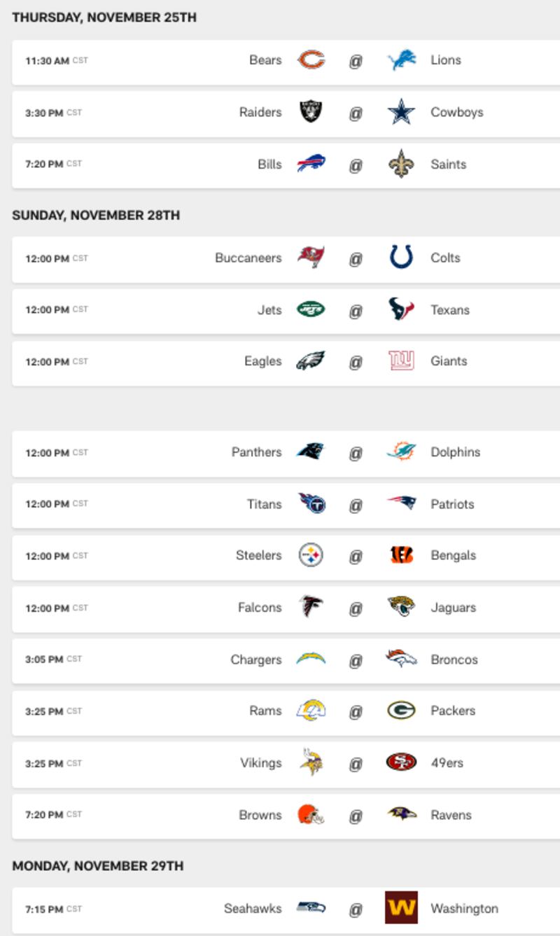Viewport: 560px width, 936px height.
Task: Click the Cowboys star logo
Action: [401, 112]
